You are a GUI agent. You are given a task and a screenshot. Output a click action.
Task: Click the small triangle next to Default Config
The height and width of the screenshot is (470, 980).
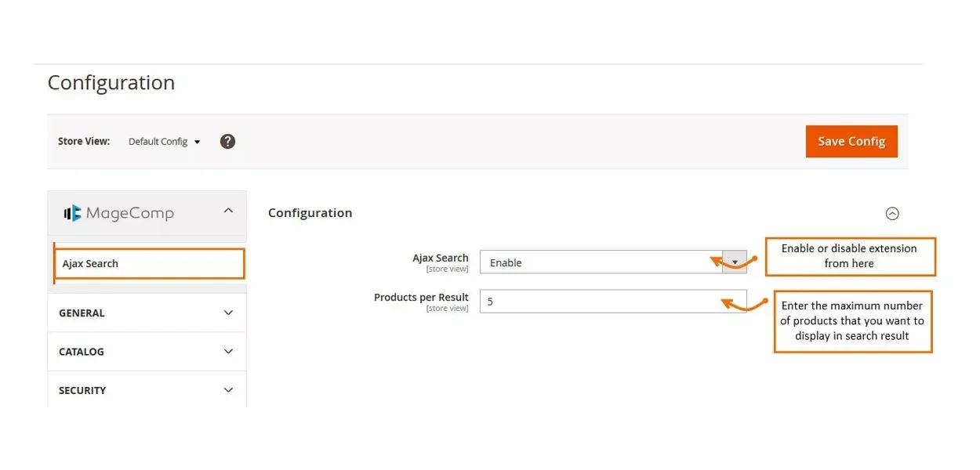pos(197,143)
